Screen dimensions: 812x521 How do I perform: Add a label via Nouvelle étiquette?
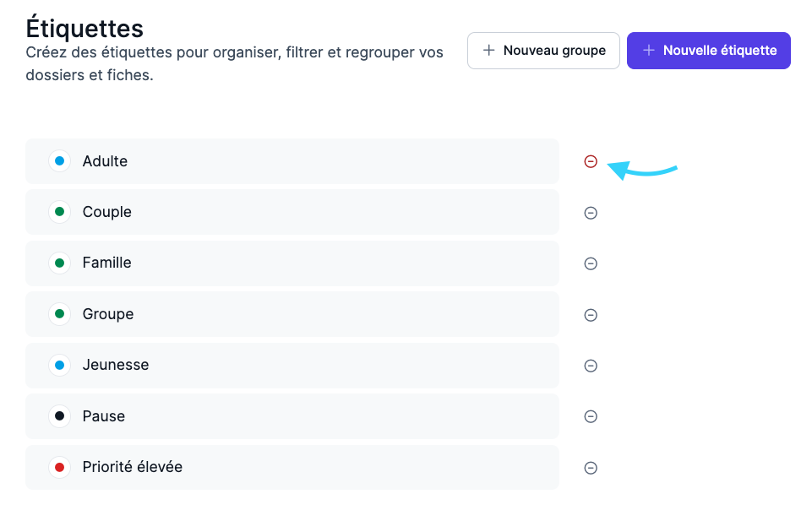click(708, 51)
